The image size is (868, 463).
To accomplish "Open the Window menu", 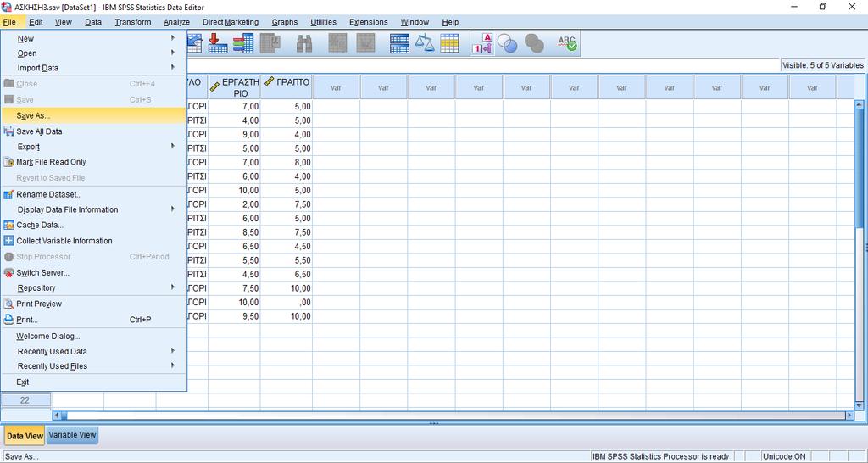I will point(415,22).
